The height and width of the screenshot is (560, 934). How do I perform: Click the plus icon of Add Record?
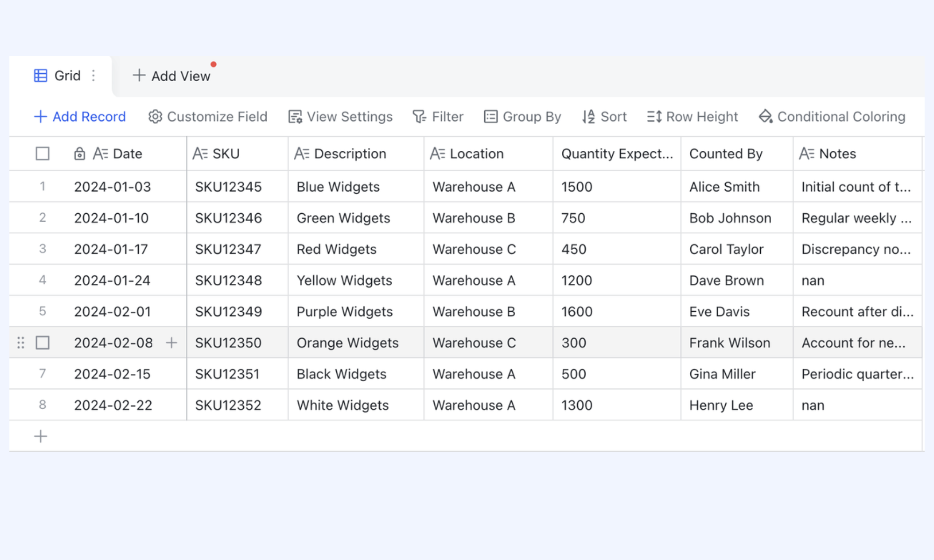41,117
